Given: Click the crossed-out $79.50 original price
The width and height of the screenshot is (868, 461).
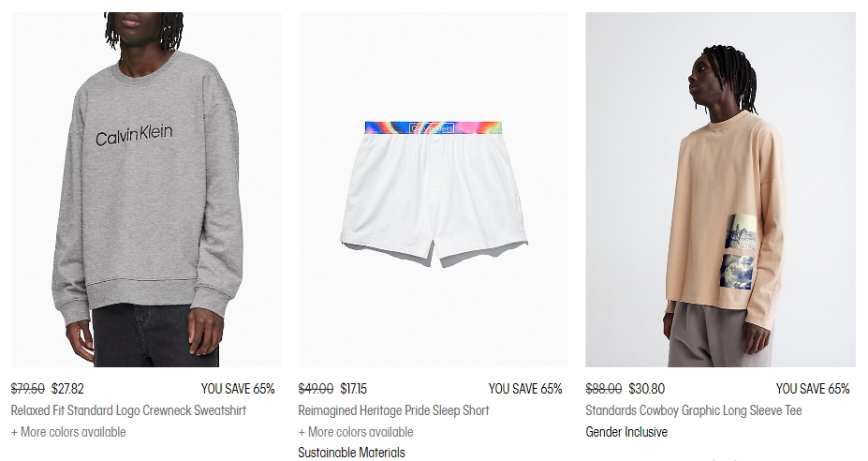Looking at the screenshot, I should pyautogui.click(x=28, y=389).
